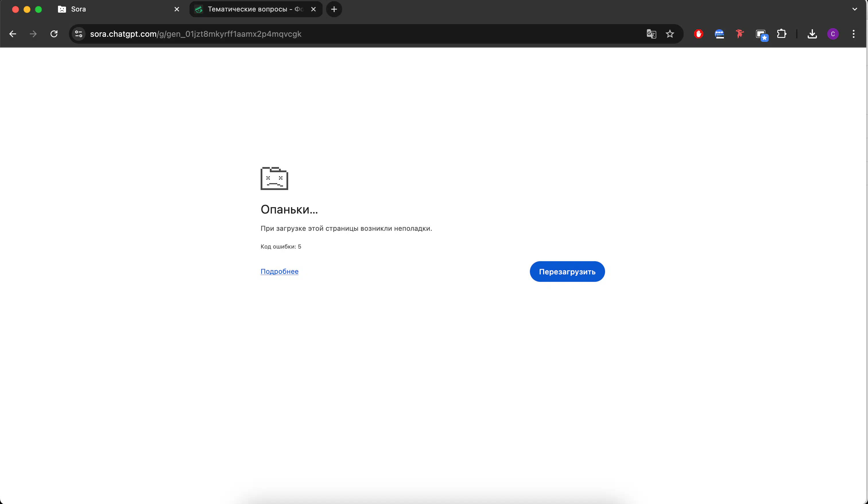The height and width of the screenshot is (504, 868).
Task: Click the sad folder error icon
Action: tap(274, 179)
